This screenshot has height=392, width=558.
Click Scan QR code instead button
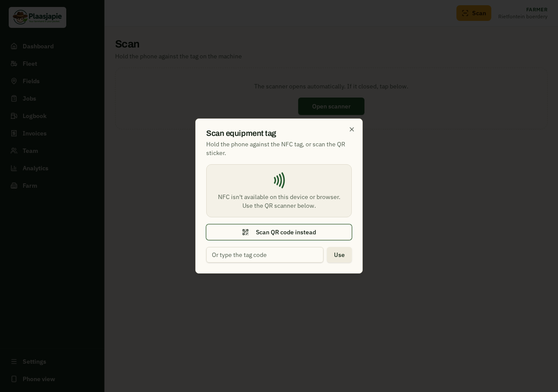click(279, 232)
